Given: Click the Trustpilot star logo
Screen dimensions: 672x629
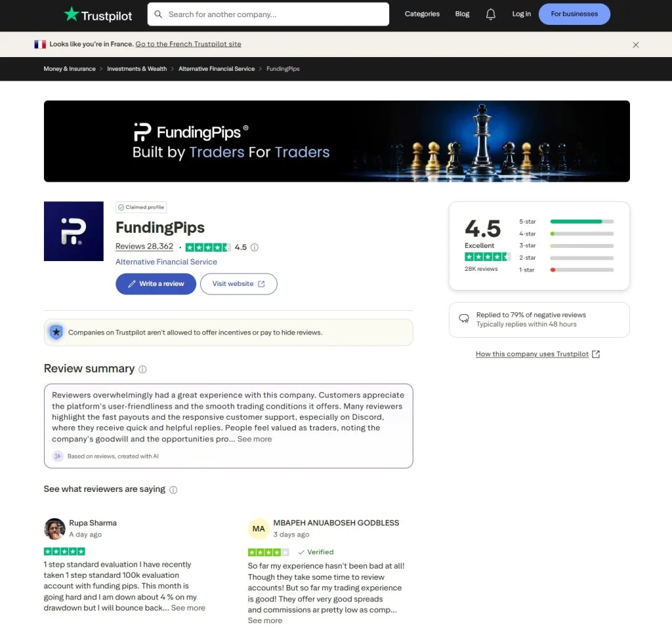Looking at the screenshot, I should tap(71, 14).
